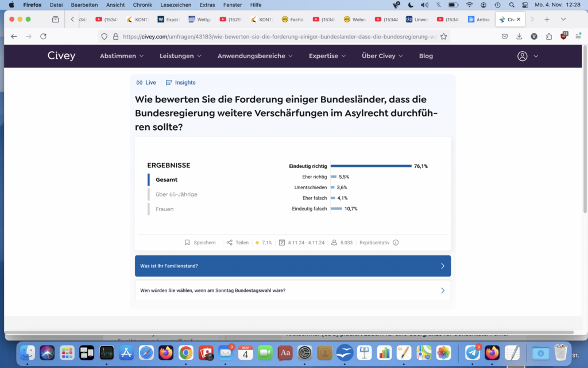Expand the Über Civey navigation dropdown
Screen dimensions: 588x368
coord(382,56)
